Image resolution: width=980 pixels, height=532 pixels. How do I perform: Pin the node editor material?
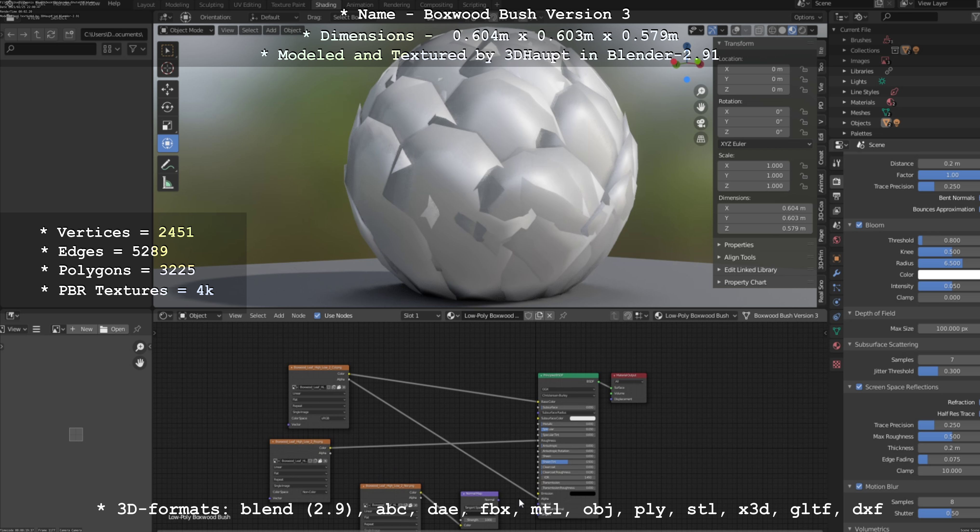click(563, 316)
